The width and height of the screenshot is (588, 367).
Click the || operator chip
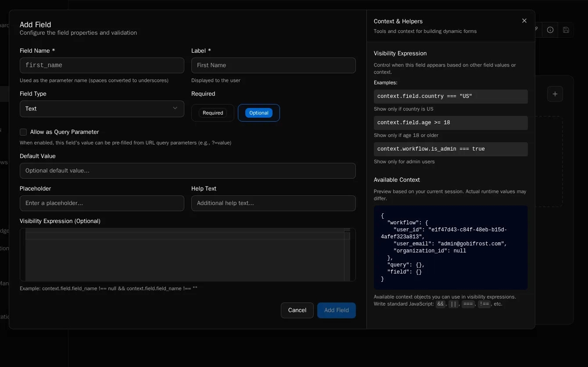[454, 304]
